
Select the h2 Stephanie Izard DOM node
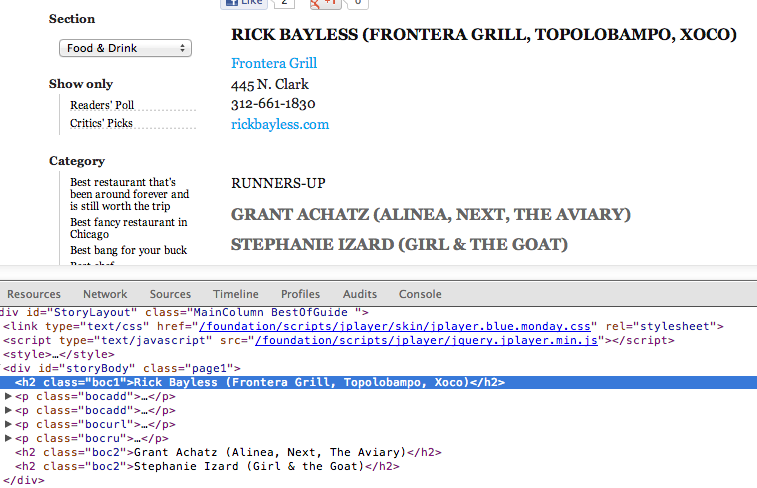click(207, 466)
